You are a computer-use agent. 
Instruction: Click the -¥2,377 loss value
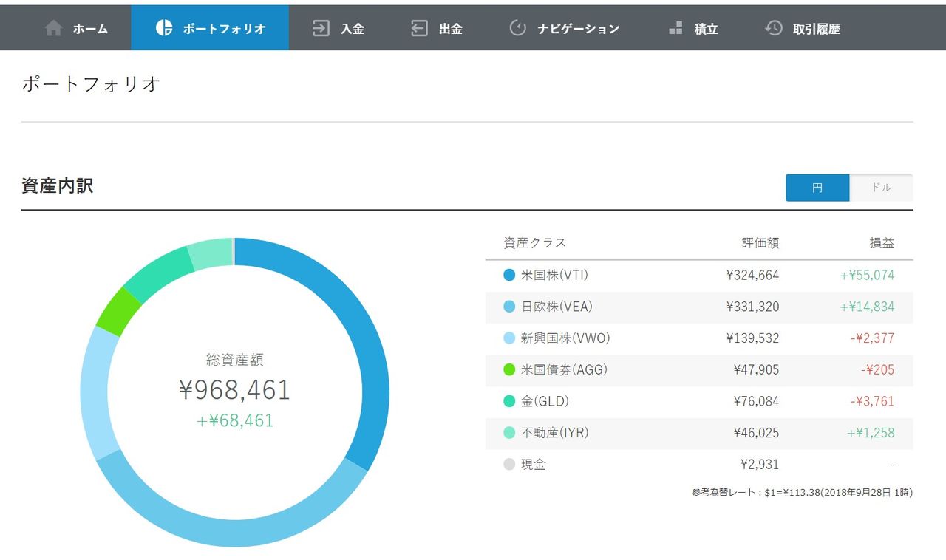pos(871,338)
